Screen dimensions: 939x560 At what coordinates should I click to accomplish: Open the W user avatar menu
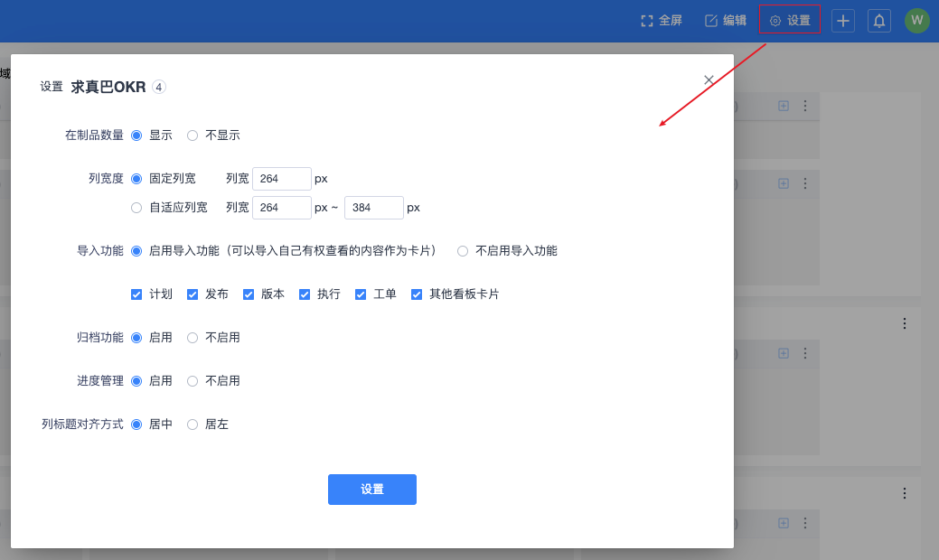click(916, 21)
